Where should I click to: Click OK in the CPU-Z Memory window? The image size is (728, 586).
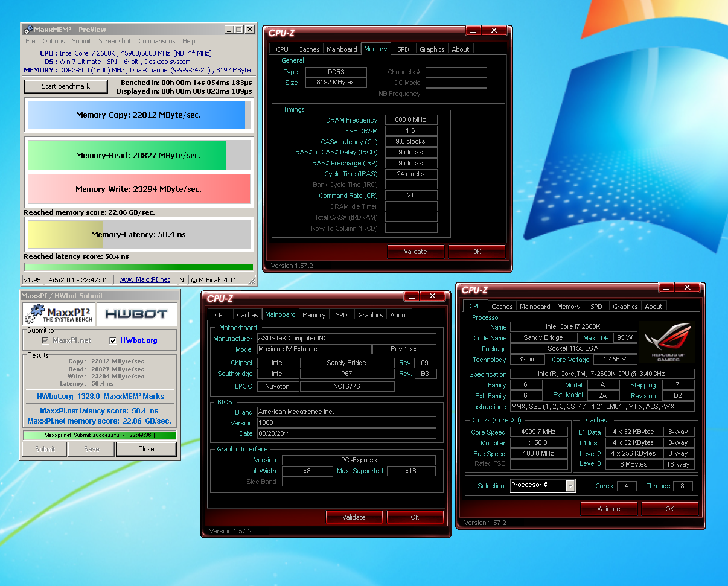pos(476,252)
